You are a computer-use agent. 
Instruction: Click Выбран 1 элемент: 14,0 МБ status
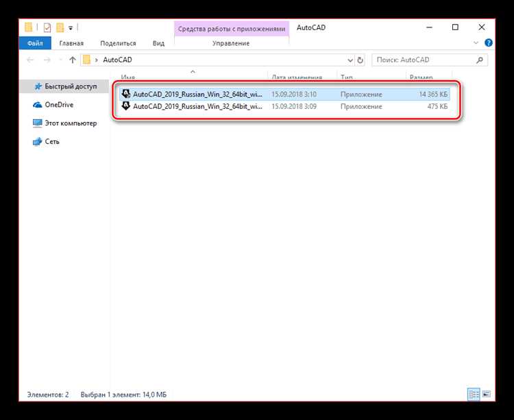pos(123,395)
